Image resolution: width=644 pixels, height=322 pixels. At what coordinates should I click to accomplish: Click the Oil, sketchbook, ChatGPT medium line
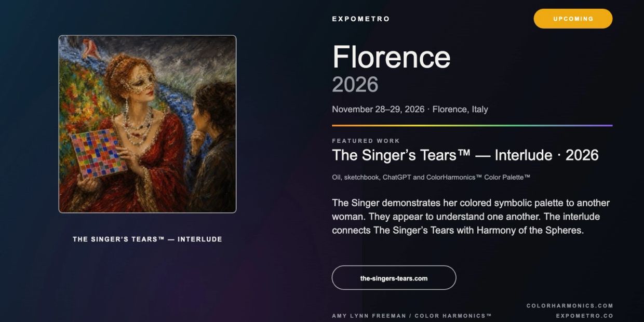[431, 177]
